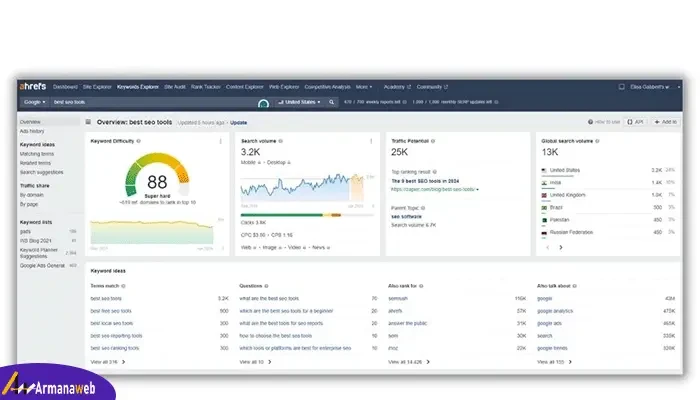Open Traffic share By domain
This screenshot has height=400, width=700.
32,195
